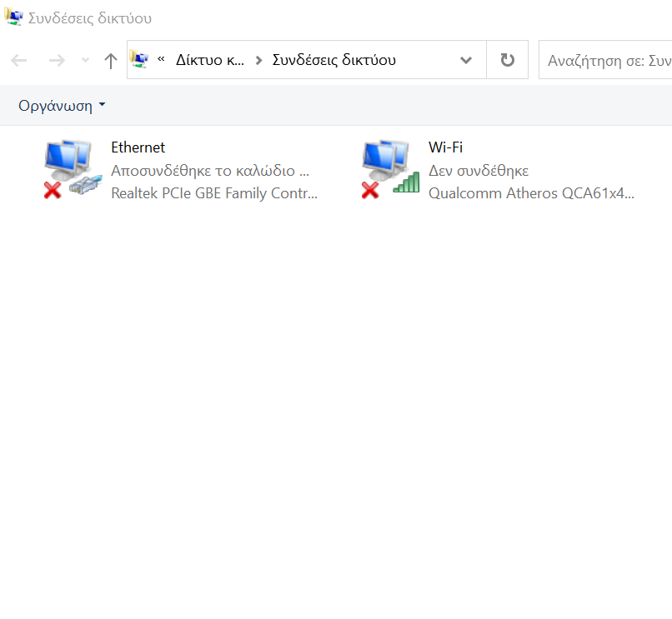Expand the address bar history chevron
672x619 pixels.
click(x=466, y=60)
